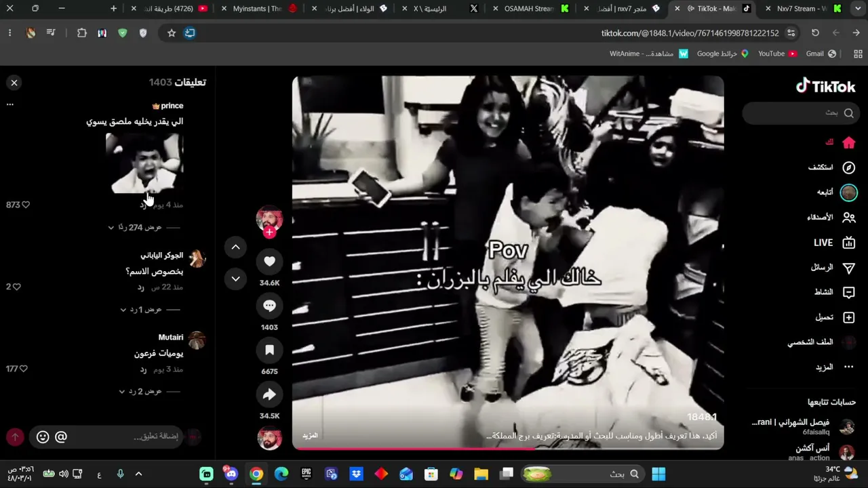Open Epic Games launcher from the taskbar

(306, 474)
